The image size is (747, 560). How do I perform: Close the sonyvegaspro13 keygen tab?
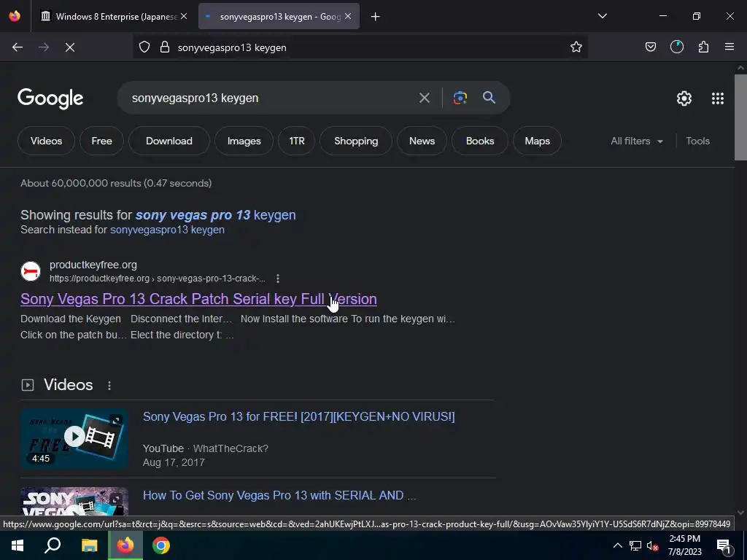pyautogui.click(x=348, y=16)
